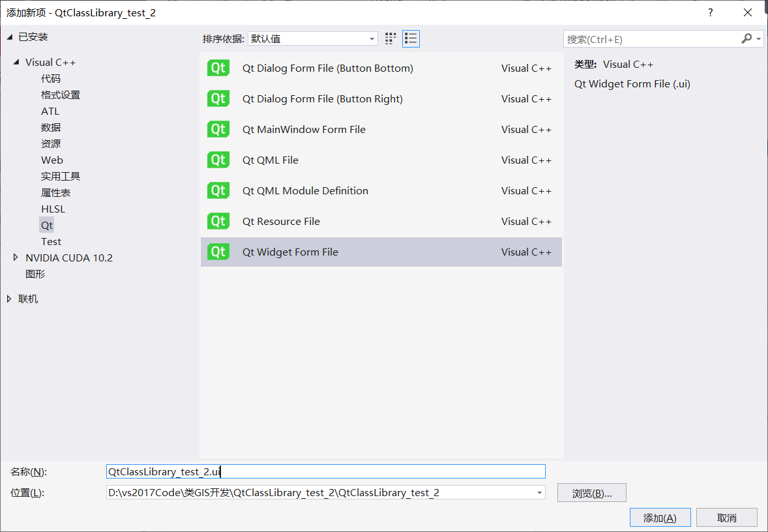Viewport: 768px width, 532px height.
Task: Select the HLSL category in the sidebar
Action: [x=53, y=209]
